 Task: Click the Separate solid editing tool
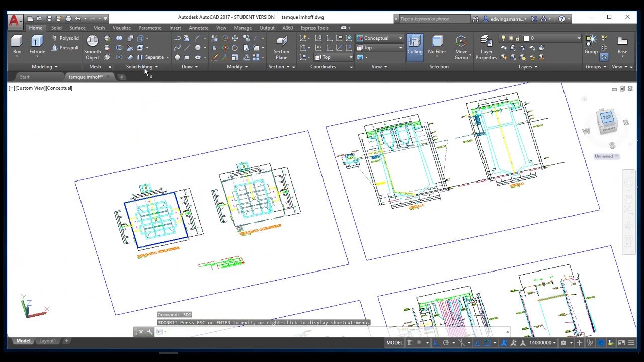click(150, 57)
